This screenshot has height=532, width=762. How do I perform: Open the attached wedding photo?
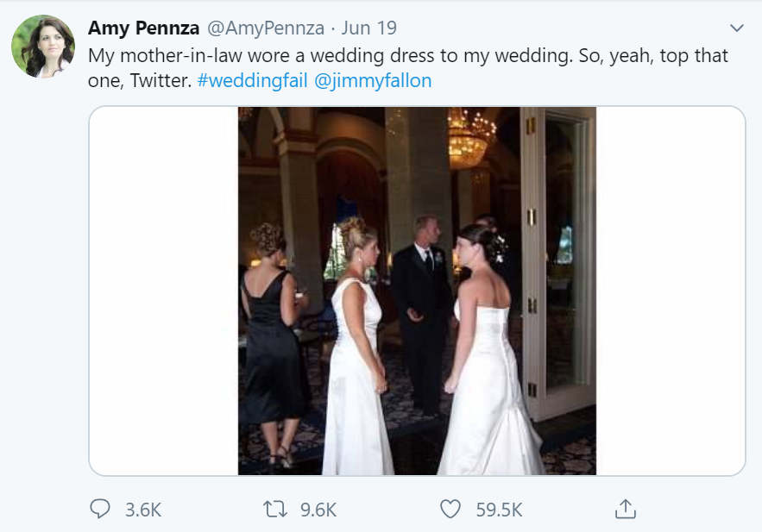(417, 291)
